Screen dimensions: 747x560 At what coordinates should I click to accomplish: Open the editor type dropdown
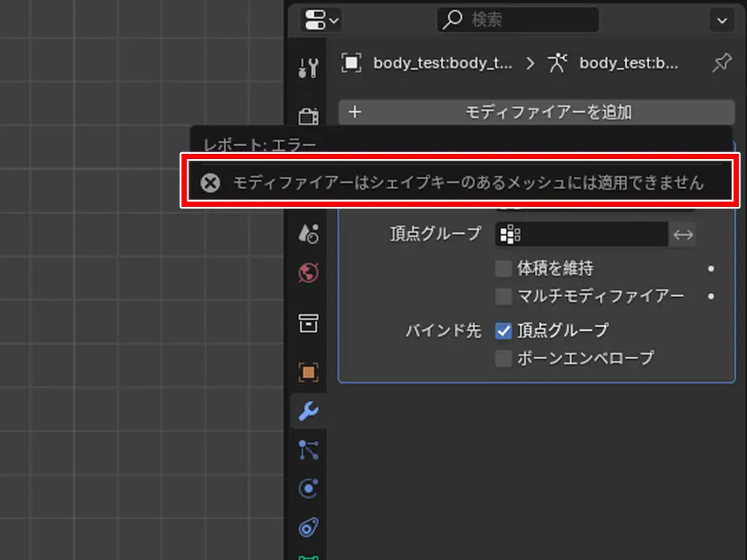[x=320, y=20]
